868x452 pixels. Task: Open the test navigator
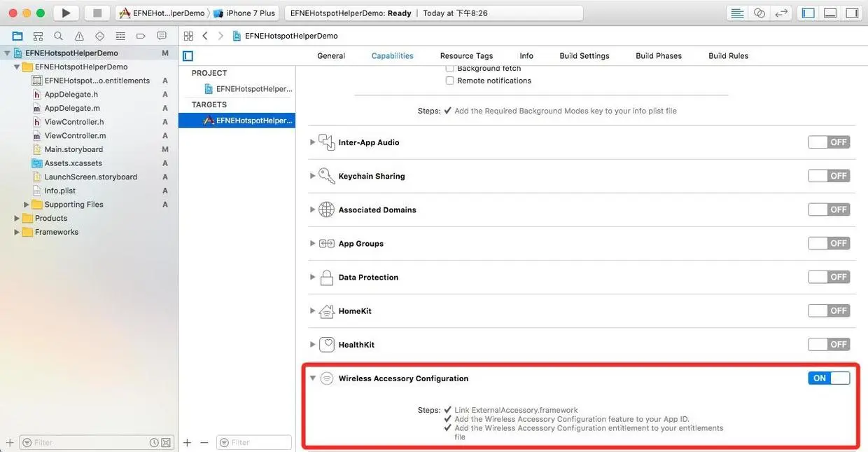[x=99, y=36]
